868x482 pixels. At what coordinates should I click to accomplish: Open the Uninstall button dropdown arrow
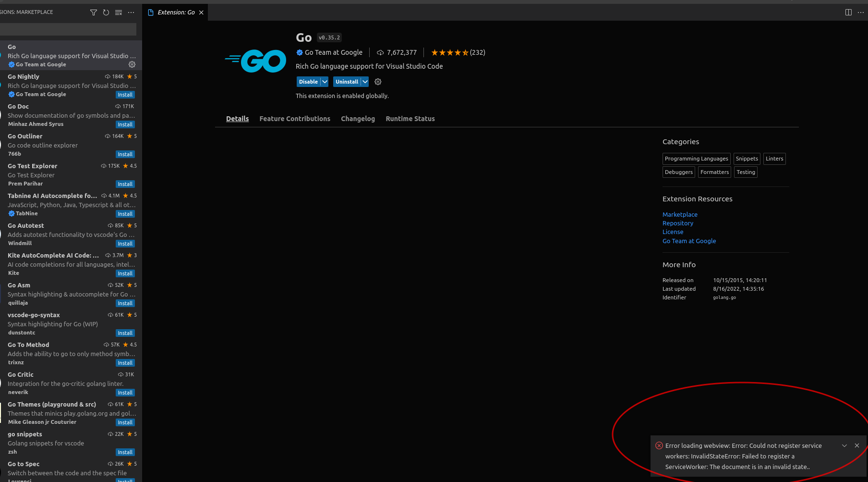coord(365,82)
